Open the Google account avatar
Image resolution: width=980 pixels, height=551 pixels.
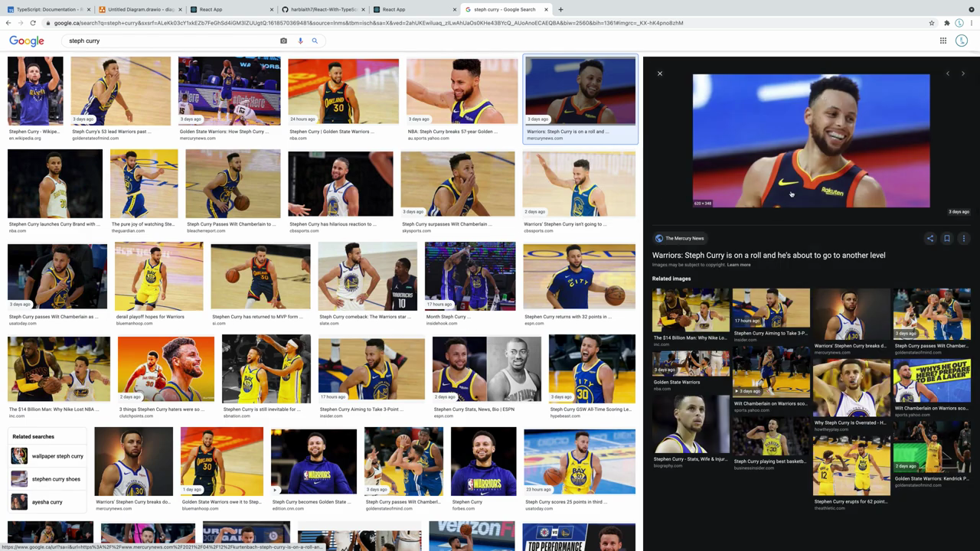coord(962,41)
